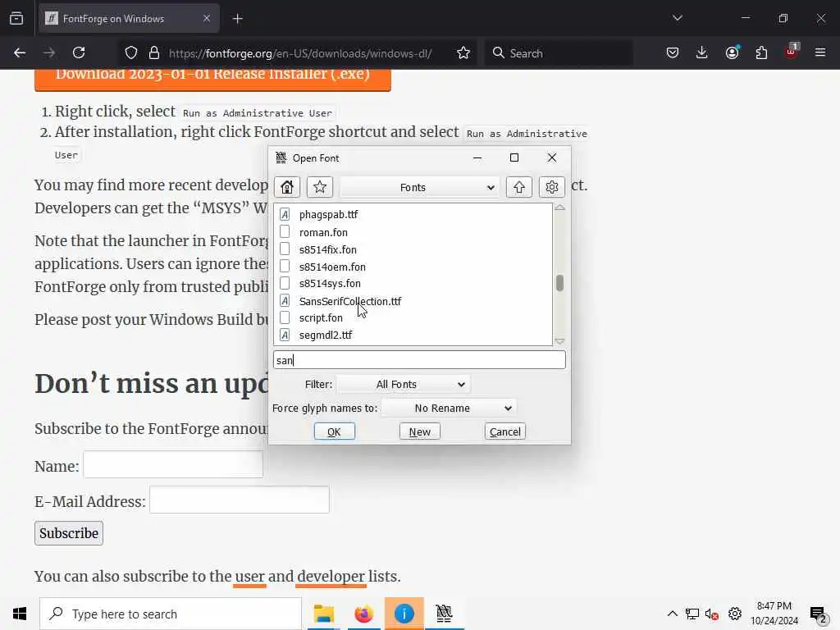
Task: Go to home folder in Open Font dialog
Action: (x=287, y=187)
